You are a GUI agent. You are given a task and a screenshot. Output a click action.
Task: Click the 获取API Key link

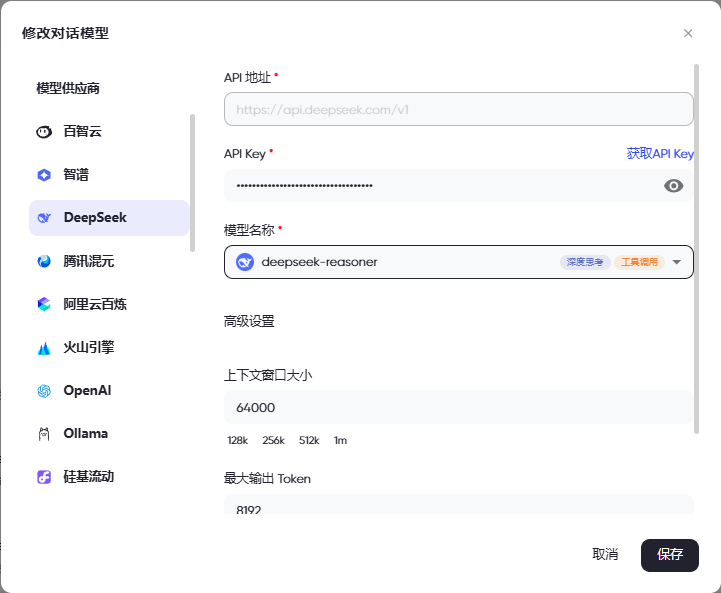[660, 154]
